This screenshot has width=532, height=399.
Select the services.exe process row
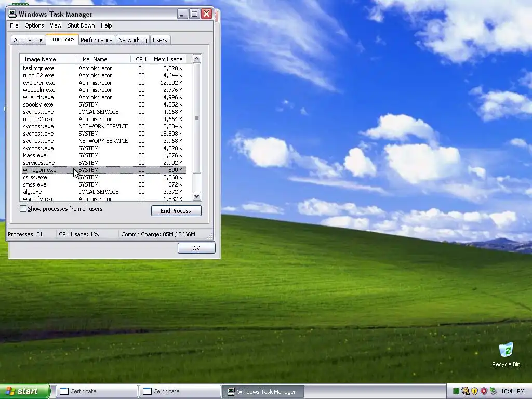click(x=103, y=163)
